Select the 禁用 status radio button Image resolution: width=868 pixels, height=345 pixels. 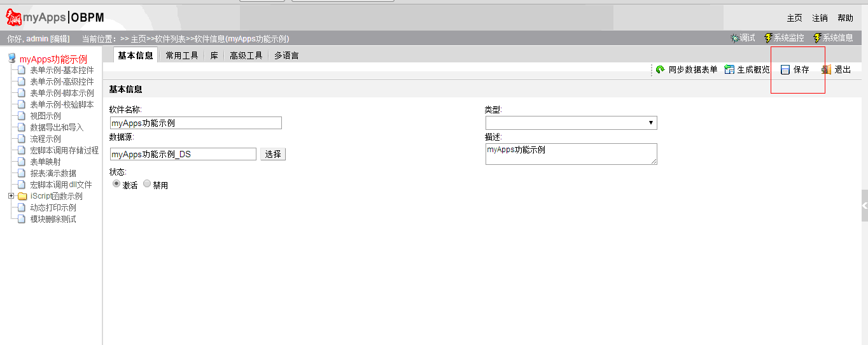(147, 183)
